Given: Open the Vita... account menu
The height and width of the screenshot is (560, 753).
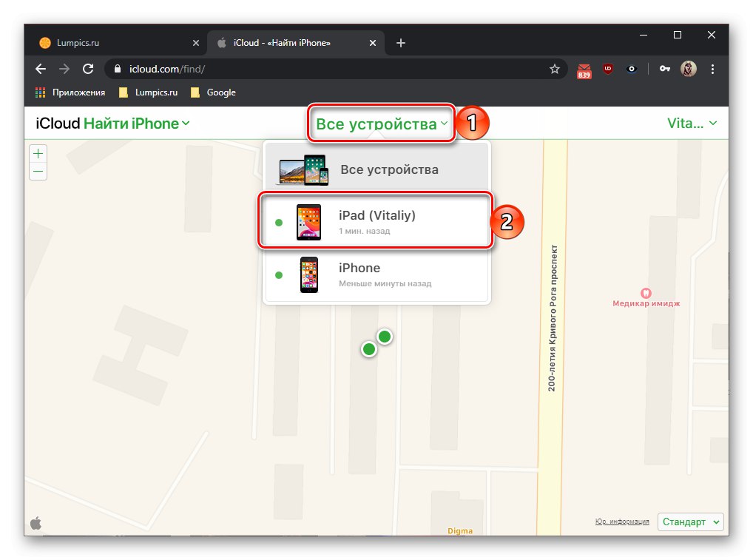Looking at the screenshot, I should pyautogui.click(x=692, y=124).
